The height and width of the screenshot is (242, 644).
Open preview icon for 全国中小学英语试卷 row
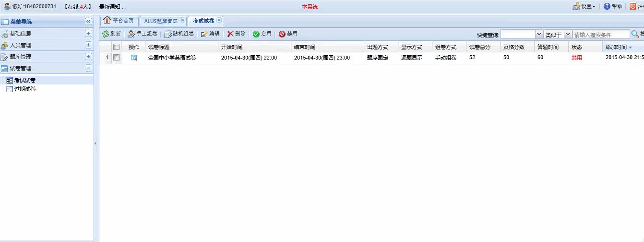(134, 58)
